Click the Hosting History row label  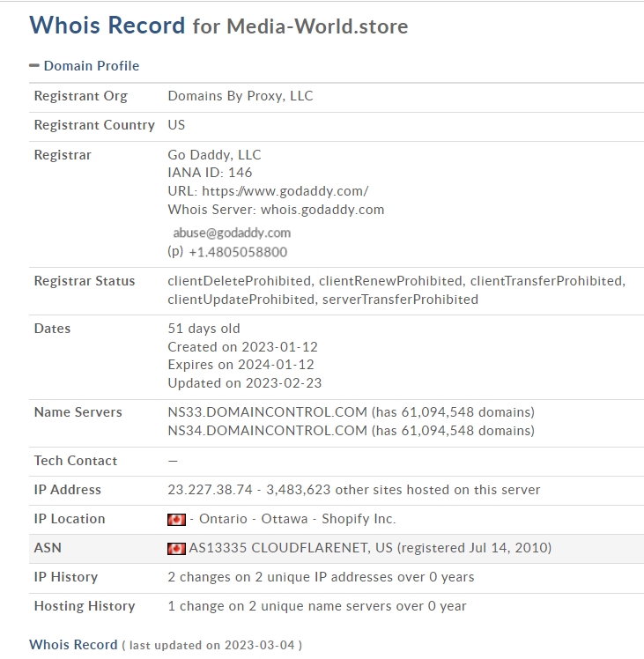[85, 606]
